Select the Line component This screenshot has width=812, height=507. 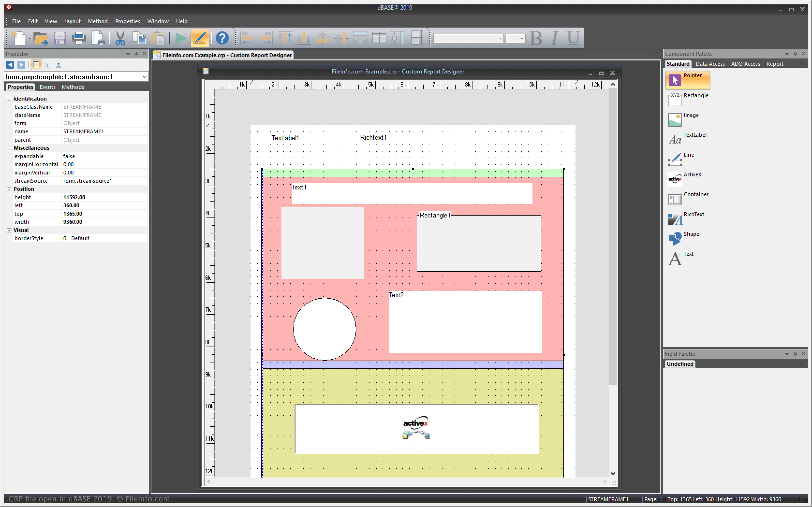pyautogui.click(x=681, y=159)
